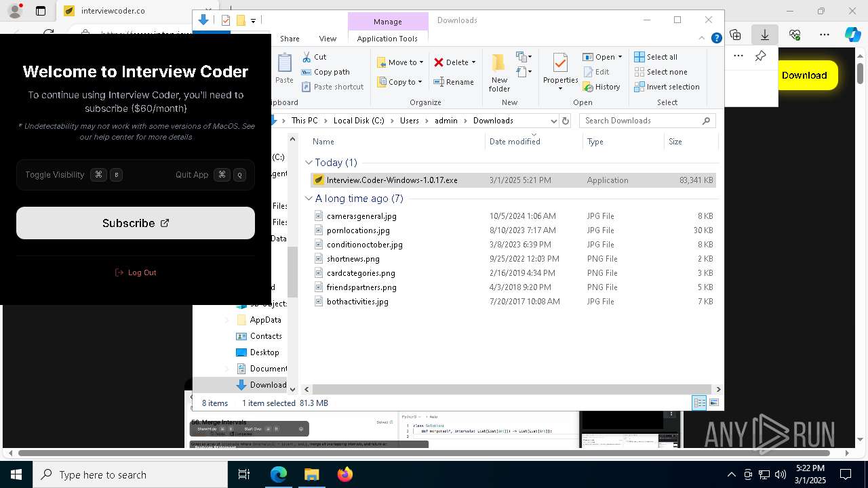This screenshot has width=868, height=488.
Task: Select AppData in navigation tree
Action: (x=265, y=320)
